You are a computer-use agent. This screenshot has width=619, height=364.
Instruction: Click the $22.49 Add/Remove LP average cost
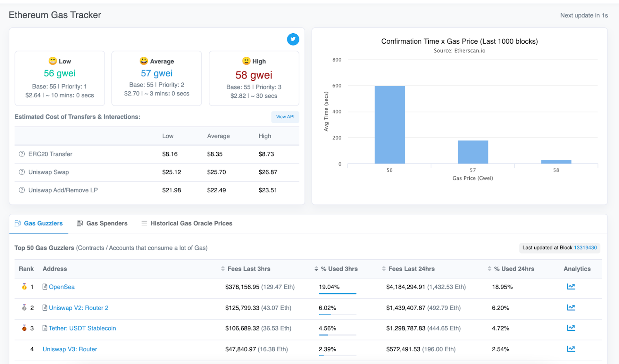point(216,190)
